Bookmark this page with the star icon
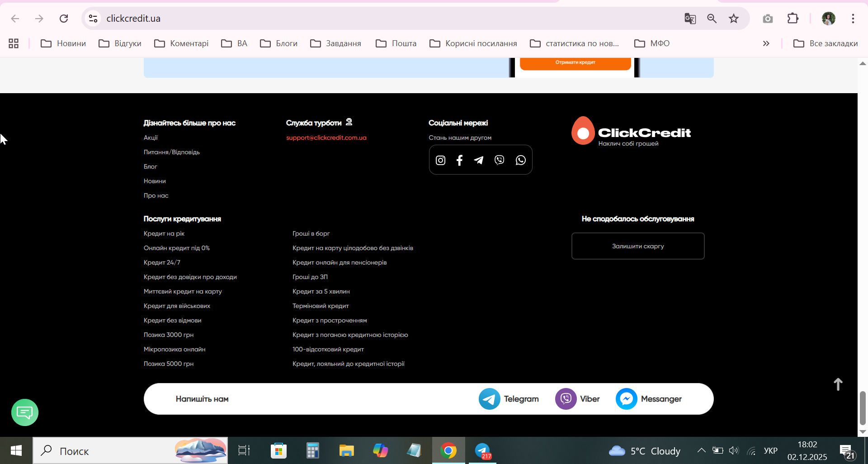The image size is (868, 464). [x=734, y=19]
